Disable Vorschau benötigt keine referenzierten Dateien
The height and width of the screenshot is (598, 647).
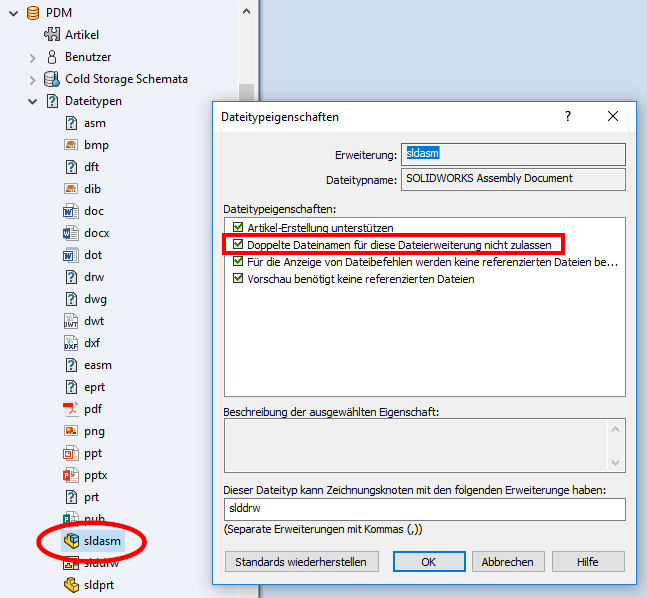click(x=238, y=279)
